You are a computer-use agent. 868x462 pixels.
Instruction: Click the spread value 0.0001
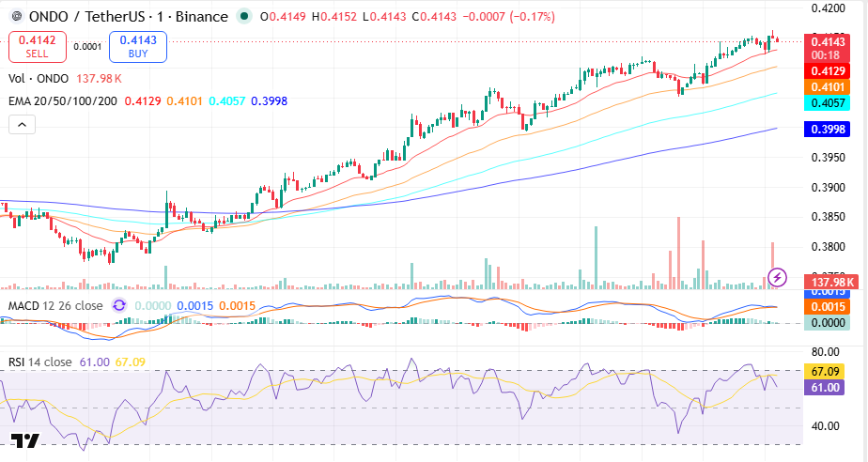tap(87, 47)
